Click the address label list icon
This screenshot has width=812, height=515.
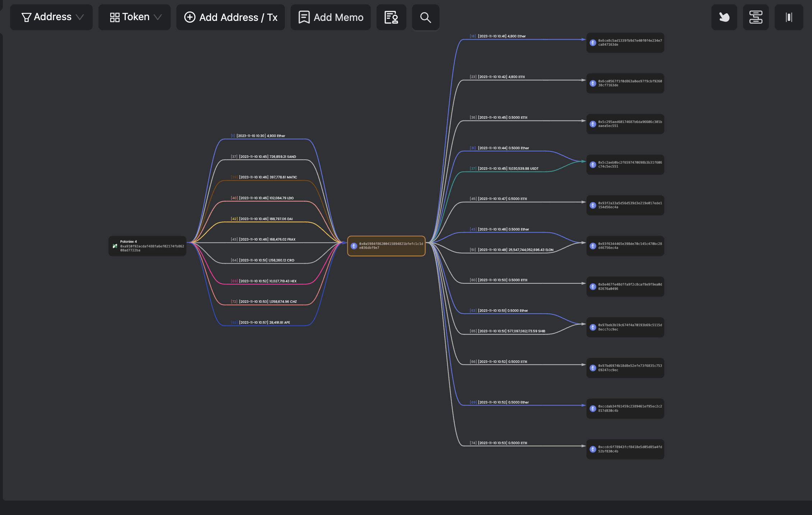click(x=391, y=17)
